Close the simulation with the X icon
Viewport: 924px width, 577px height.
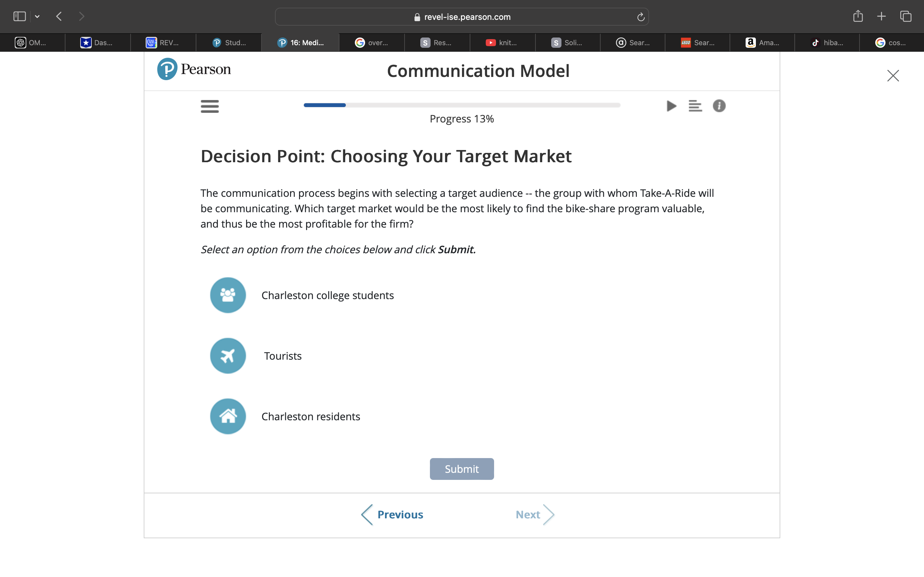click(x=893, y=76)
